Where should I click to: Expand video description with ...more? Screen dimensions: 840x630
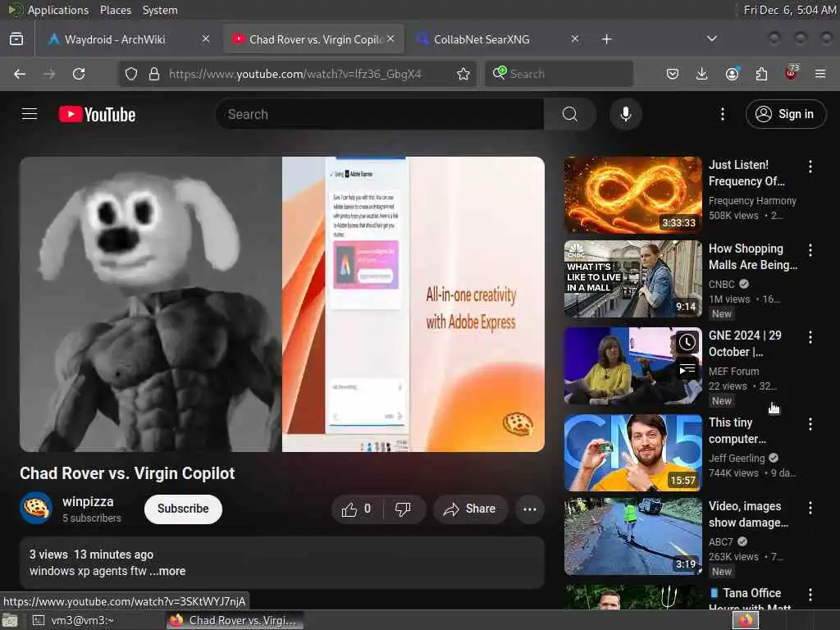click(167, 571)
